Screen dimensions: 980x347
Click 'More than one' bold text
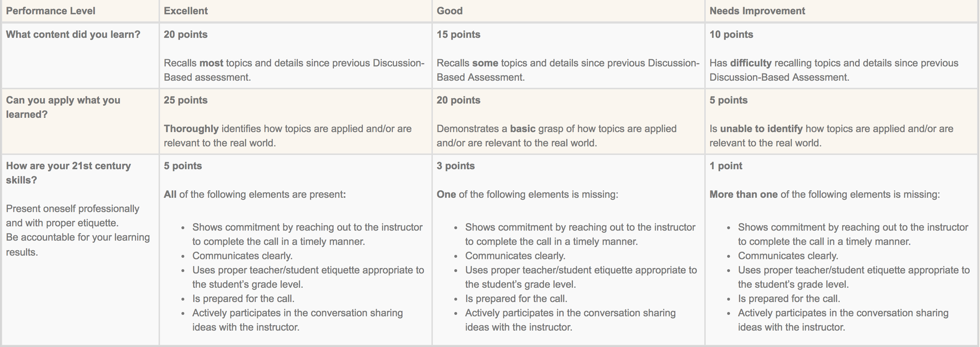(743, 195)
